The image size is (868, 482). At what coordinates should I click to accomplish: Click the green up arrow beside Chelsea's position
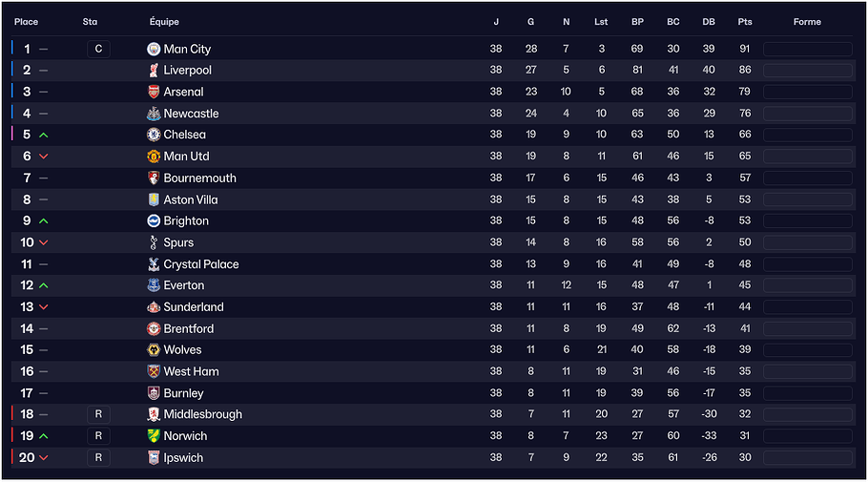(44, 135)
